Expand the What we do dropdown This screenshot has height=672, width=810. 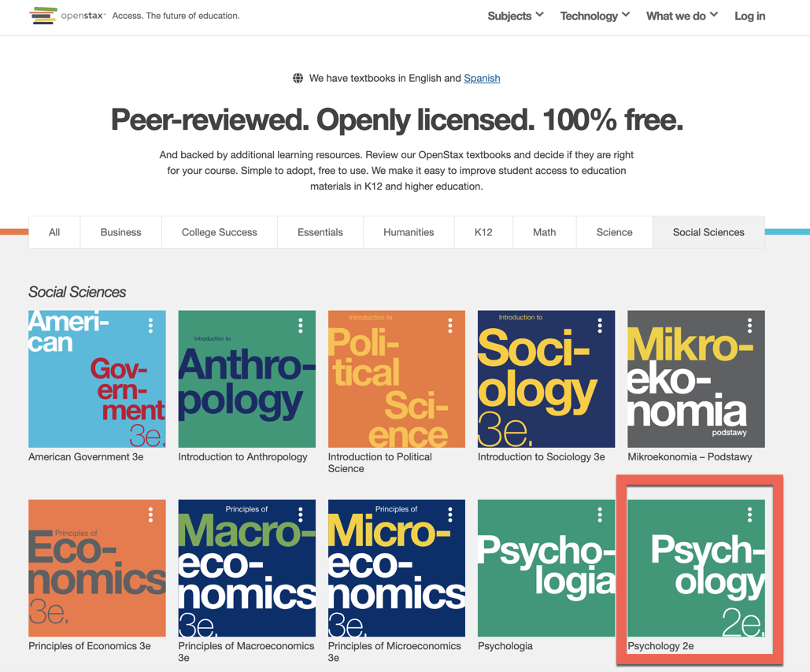pyautogui.click(x=681, y=15)
